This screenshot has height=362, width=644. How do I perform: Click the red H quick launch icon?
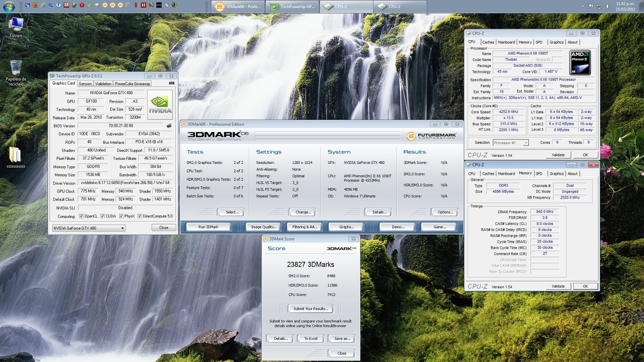143,5
